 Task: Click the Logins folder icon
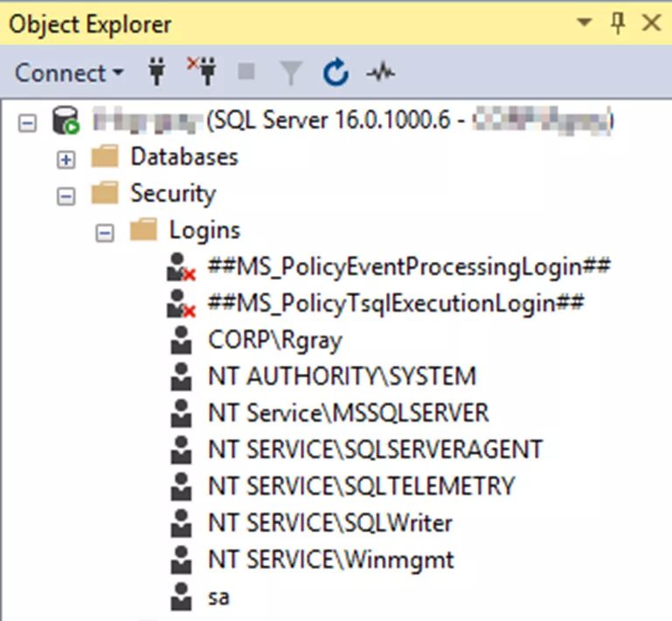tap(143, 229)
